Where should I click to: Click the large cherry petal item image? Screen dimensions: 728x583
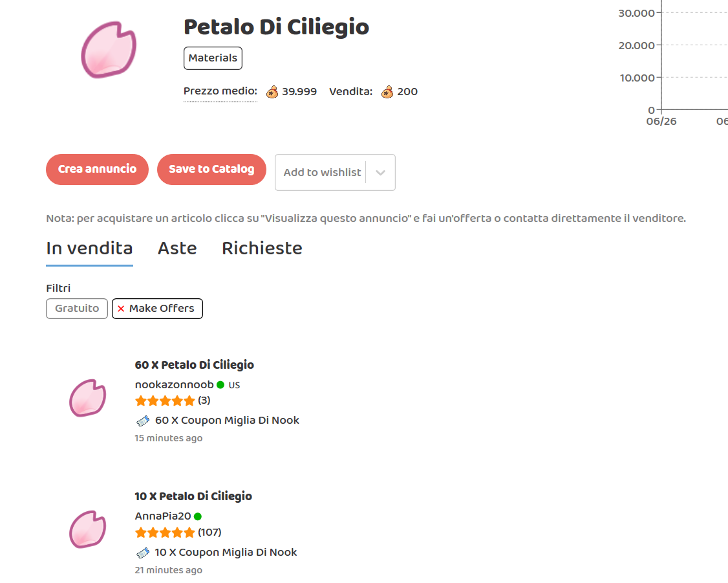pos(109,50)
